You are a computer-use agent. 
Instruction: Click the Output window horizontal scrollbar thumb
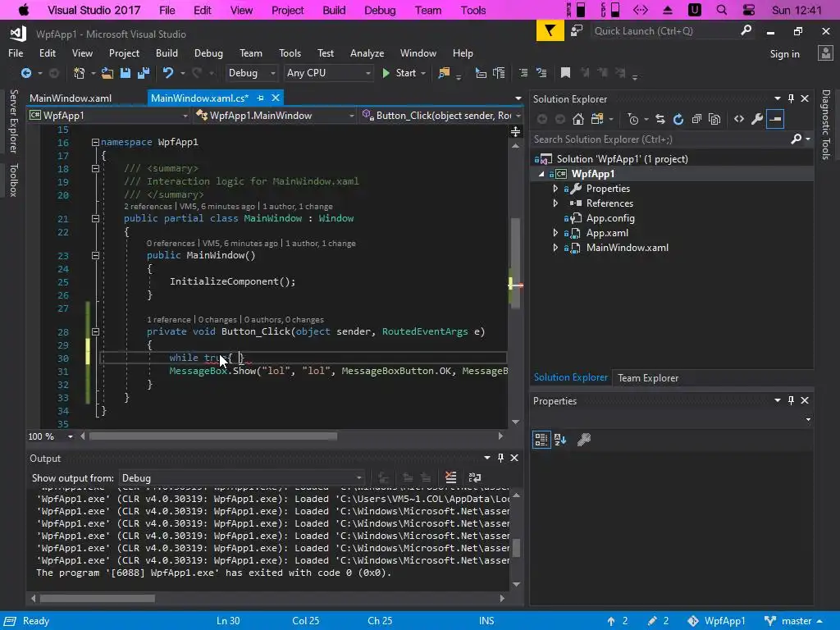pyautogui.click(x=97, y=598)
